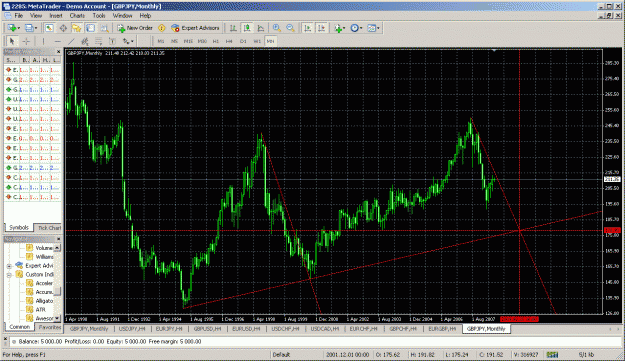This screenshot has width=625, height=361.
Task: Switch to the EURUSD,H4 chart tab
Action: coord(246,329)
